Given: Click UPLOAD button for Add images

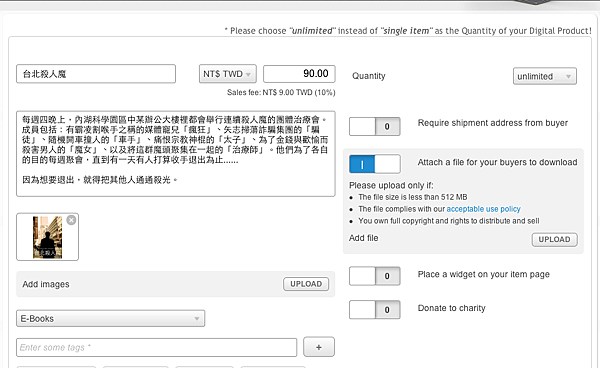Looking at the screenshot, I should (x=306, y=284).
